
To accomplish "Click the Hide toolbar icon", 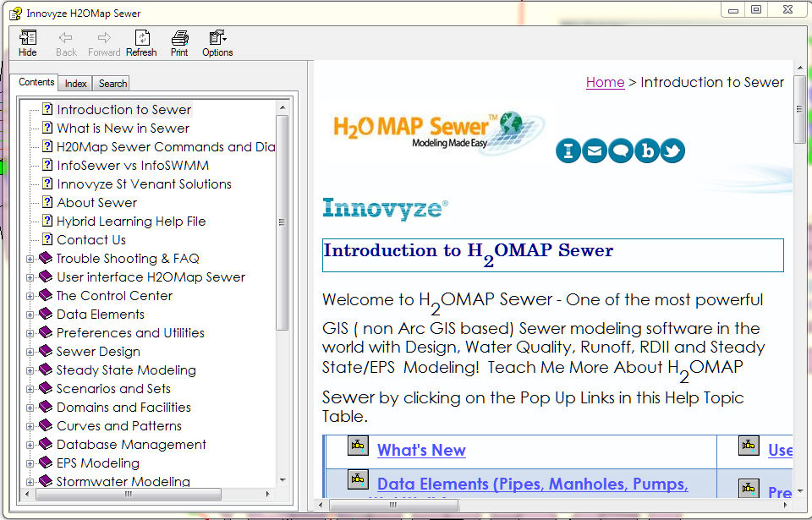I will (27, 43).
